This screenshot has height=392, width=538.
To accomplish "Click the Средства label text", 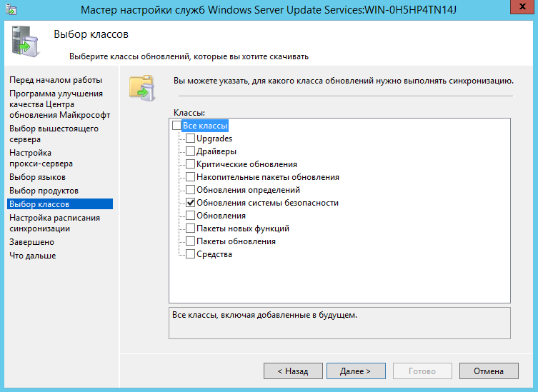I will 214,254.
